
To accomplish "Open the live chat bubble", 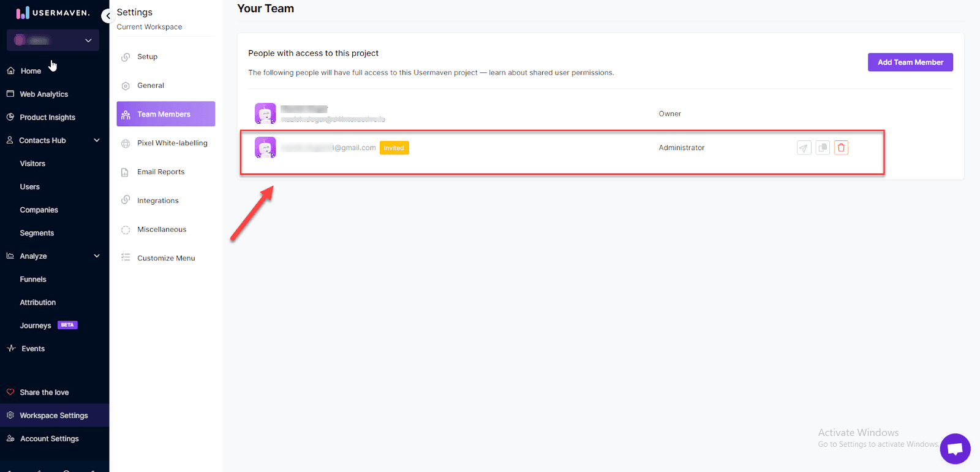I will click(955, 449).
